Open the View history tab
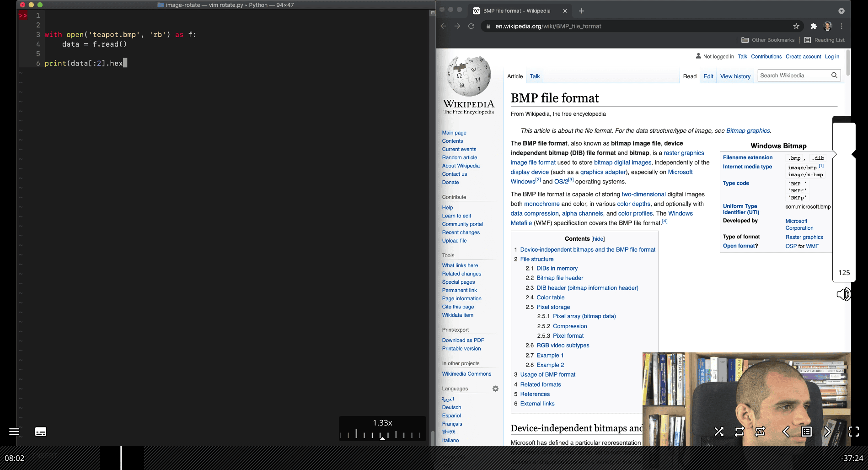Image resolution: width=868 pixels, height=470 pixels. pos(735,76)
